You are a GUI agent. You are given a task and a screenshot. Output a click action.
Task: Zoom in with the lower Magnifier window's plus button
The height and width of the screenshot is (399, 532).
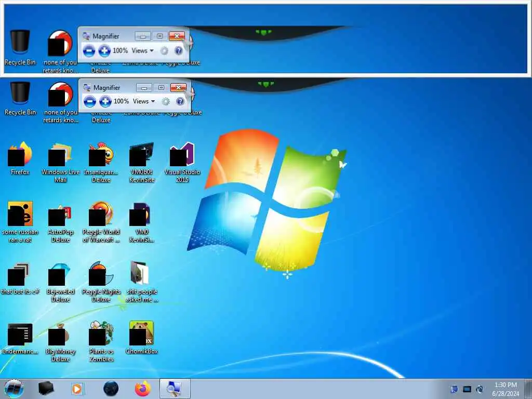click(x=105, y=101)
